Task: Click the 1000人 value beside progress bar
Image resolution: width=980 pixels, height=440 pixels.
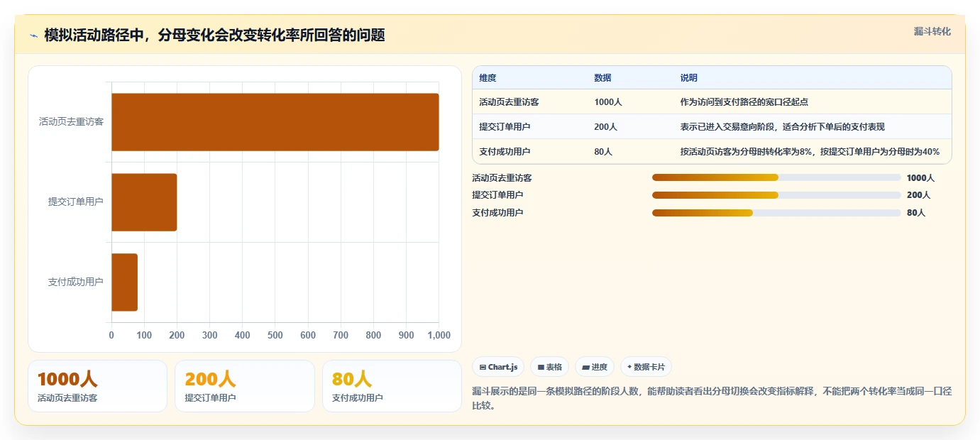Action: click(920, 178)
